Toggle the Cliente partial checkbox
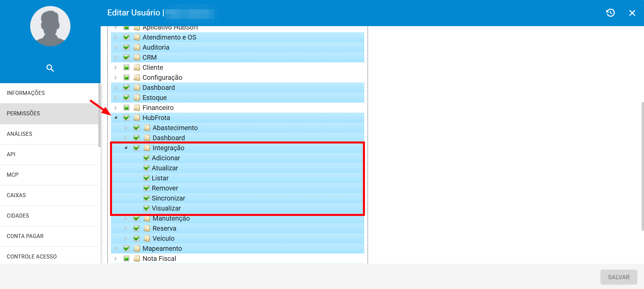 coord(126,67)
